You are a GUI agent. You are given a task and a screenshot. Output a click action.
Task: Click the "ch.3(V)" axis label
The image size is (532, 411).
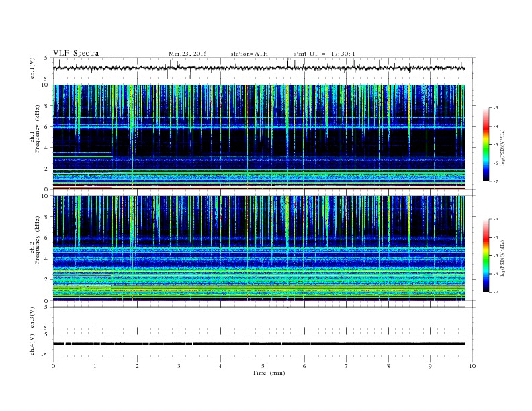[x=32, y=318]
